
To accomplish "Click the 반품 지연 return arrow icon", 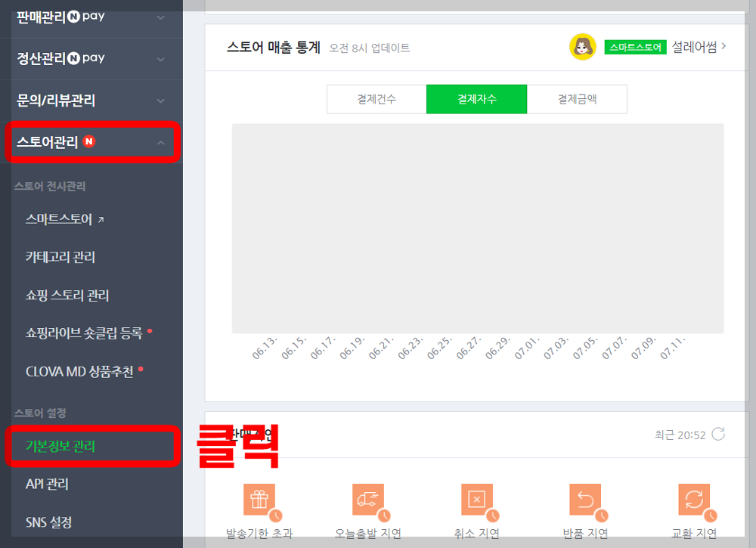I will (x=586, y=499).
